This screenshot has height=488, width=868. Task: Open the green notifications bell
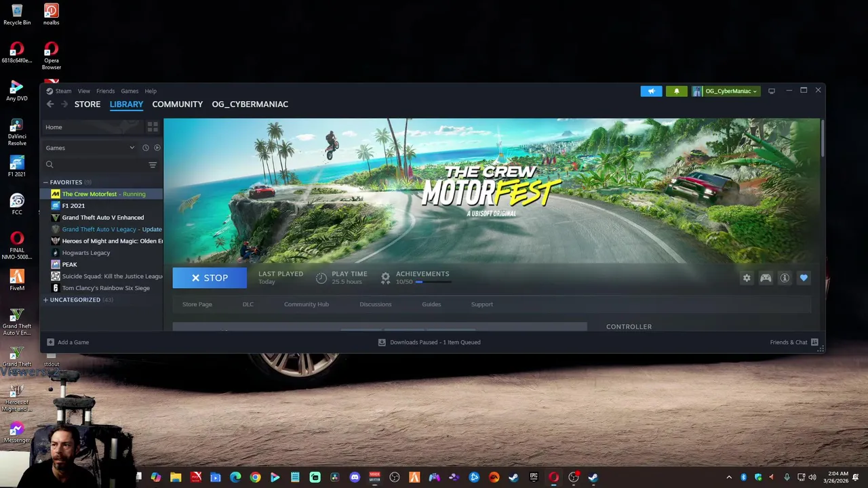pos(676,91)
